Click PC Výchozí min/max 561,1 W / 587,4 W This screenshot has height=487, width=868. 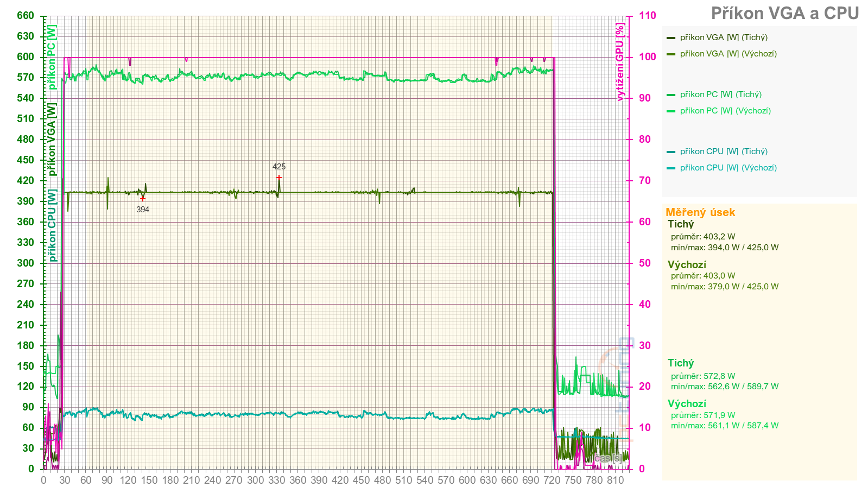pyautogui.click(x=725, y=426)
